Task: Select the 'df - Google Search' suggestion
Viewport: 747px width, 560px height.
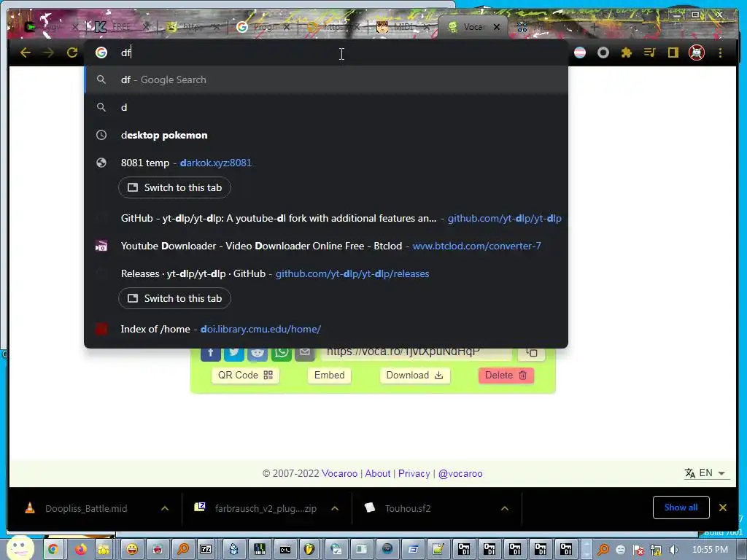Action: 326,79
